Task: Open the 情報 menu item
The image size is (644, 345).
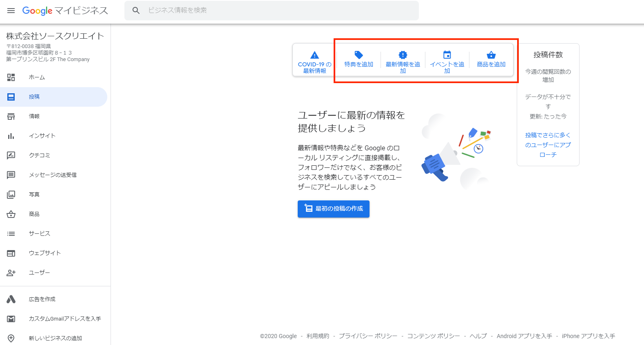Action: (53, 116)
